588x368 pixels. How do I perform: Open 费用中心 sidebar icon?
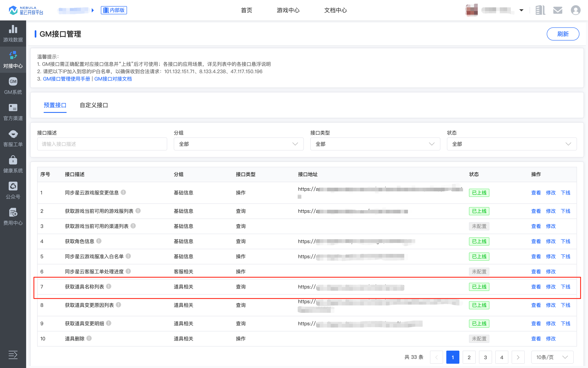(13, 212)
